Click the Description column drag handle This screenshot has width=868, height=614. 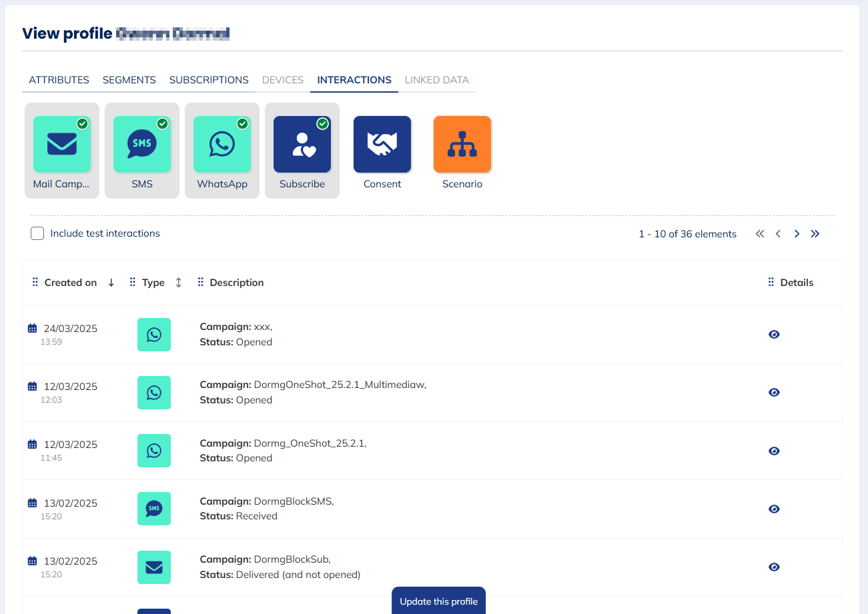(x=201, y=283)
